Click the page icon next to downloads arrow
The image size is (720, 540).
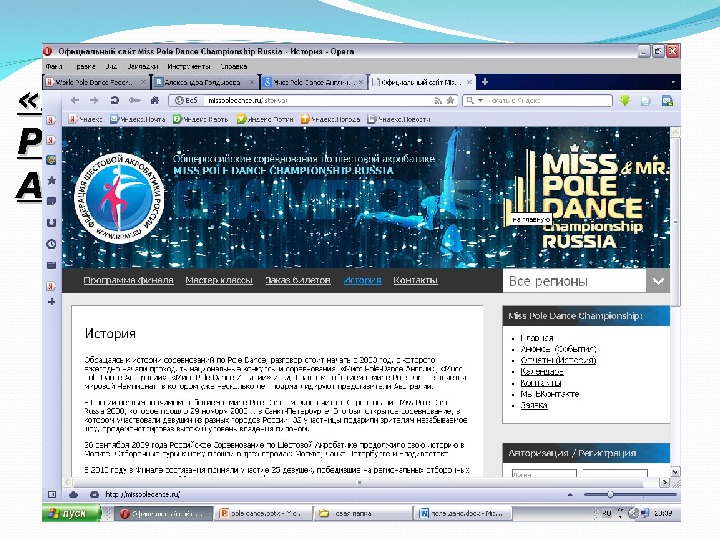tap(646, 101)
